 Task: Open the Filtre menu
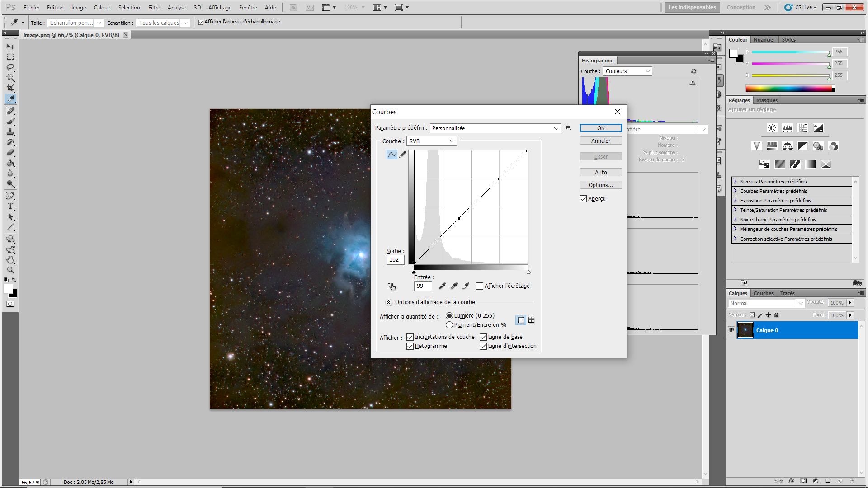[154, 7]
